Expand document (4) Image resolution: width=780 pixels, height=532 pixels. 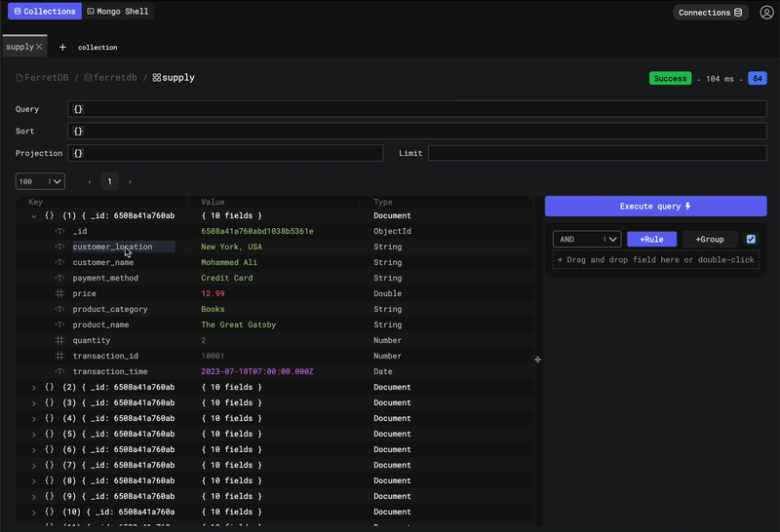[34, 419]
